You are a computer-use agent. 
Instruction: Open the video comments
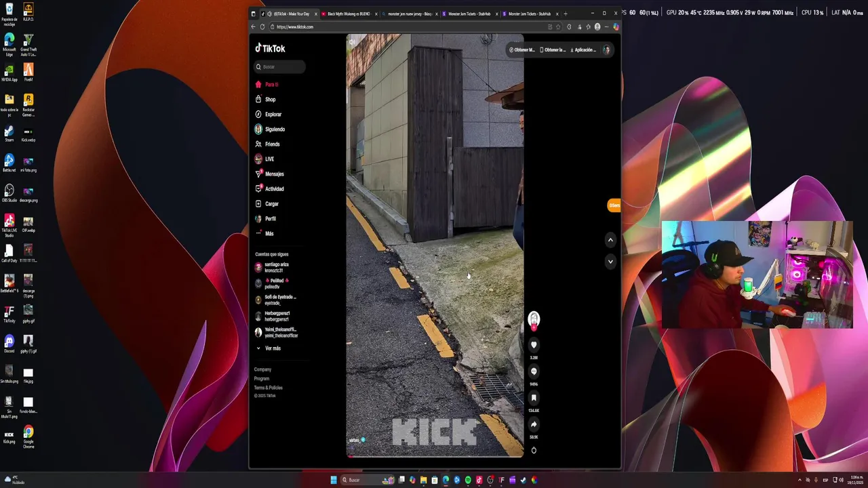(x=534, y=371)
